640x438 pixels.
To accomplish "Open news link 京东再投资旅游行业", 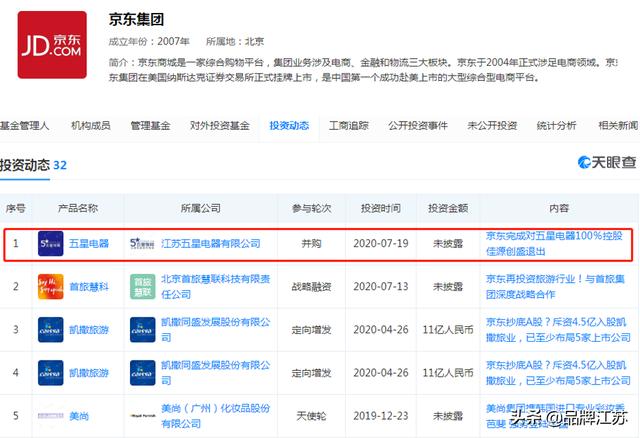I will click(555, 287).
